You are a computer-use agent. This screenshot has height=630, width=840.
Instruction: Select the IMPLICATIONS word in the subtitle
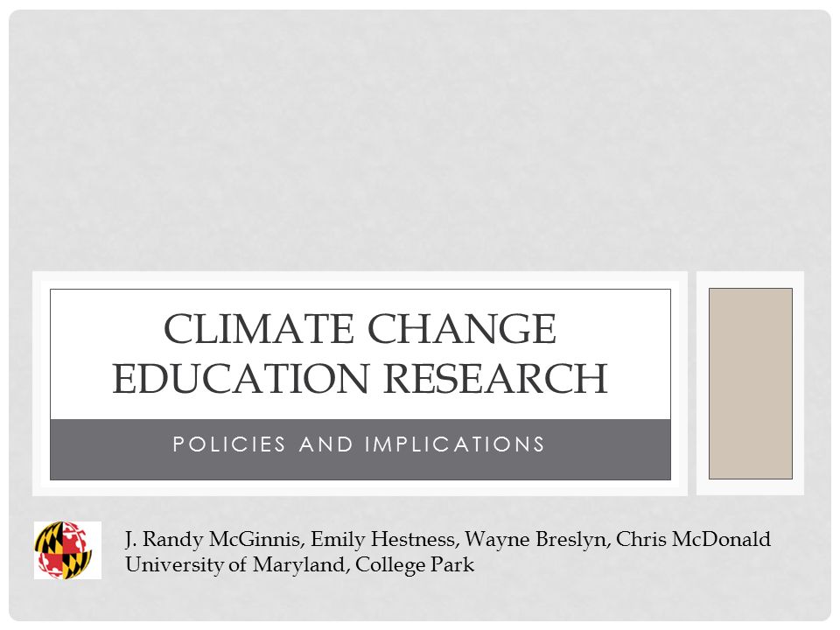point(455,444)
